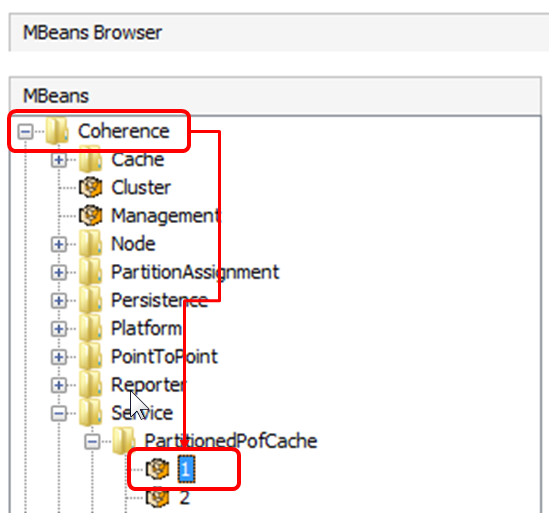558x531 pixels.
Task: Select the Platform tree item
Action: coord(146,328)
